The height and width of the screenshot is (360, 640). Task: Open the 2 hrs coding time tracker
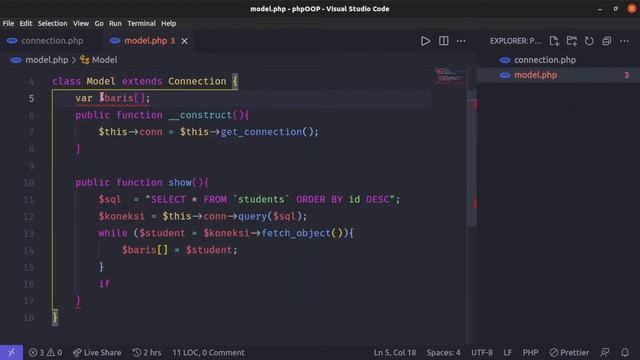coord(147,352)
